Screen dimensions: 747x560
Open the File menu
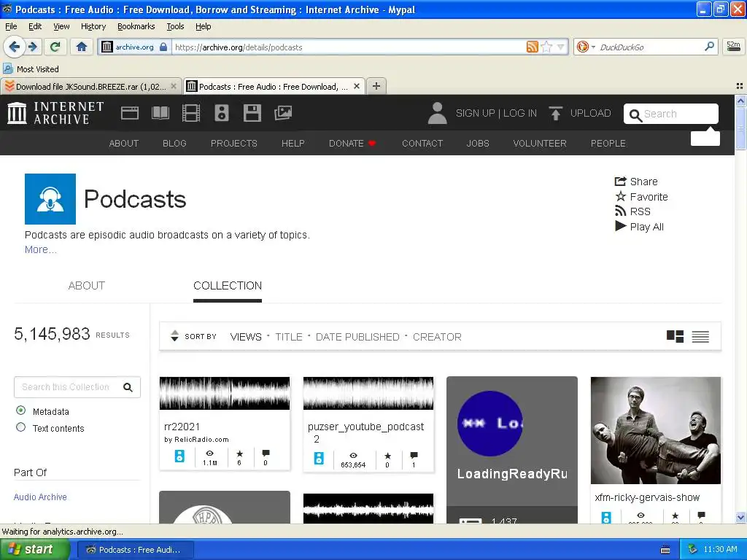[x=11, y=26]
